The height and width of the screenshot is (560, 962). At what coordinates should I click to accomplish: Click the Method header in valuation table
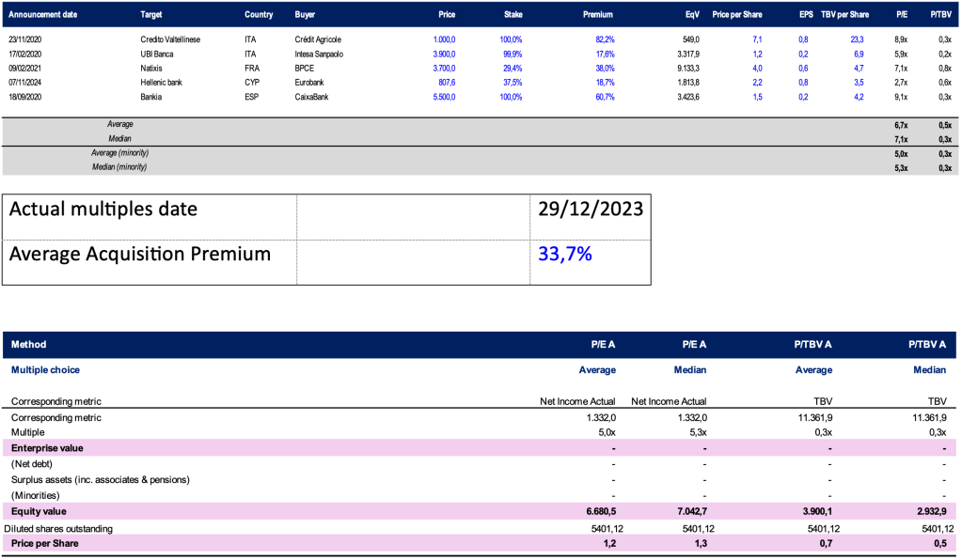pyautogui.click(x=28, y=345)
